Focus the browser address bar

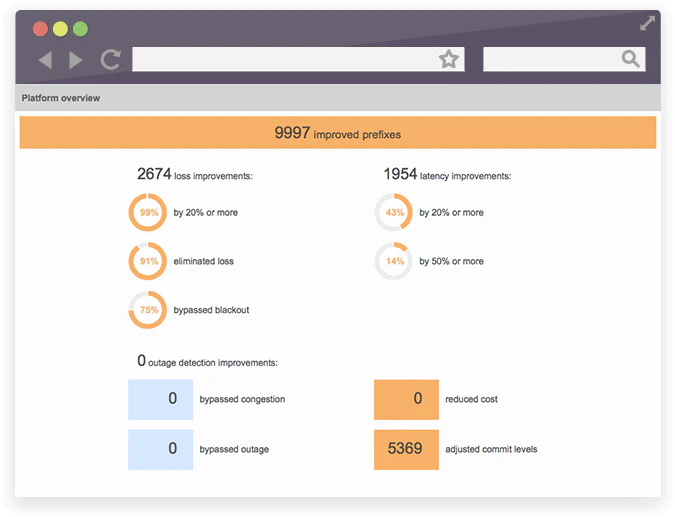[x=298, y=59]
